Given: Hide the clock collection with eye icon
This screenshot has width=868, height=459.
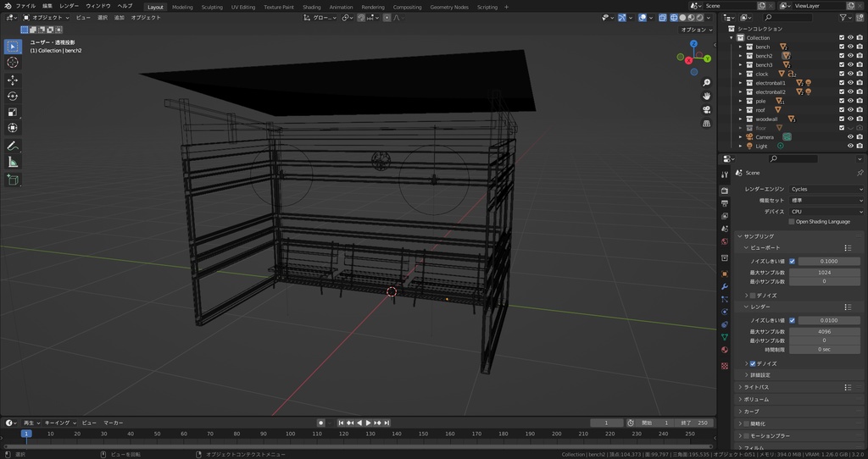Looking at the screenshot, I should click(850, 74).
